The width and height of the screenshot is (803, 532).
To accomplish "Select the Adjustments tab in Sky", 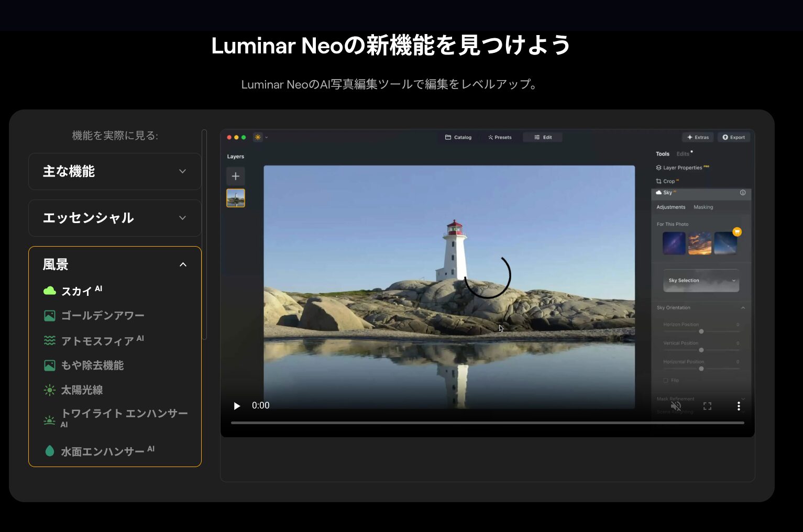I will (671, 207).
